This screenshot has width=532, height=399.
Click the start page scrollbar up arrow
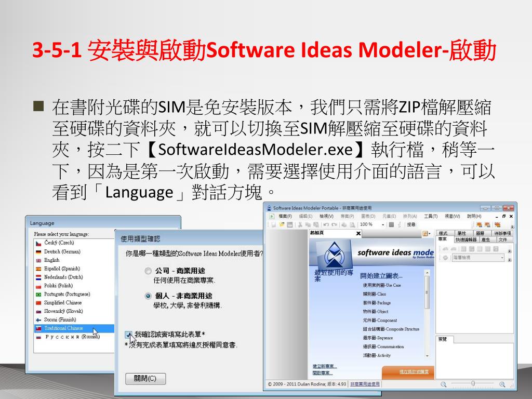pyautogui.click(x=427, y=272)
